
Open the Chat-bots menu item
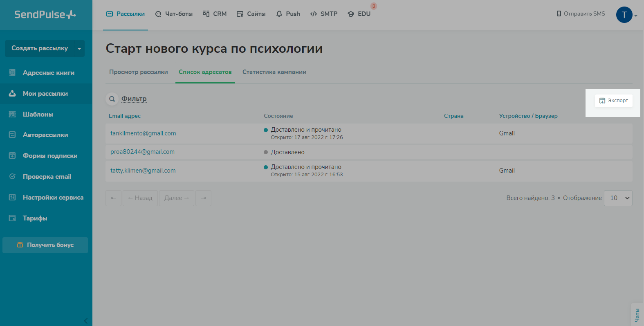pos(174,14)
